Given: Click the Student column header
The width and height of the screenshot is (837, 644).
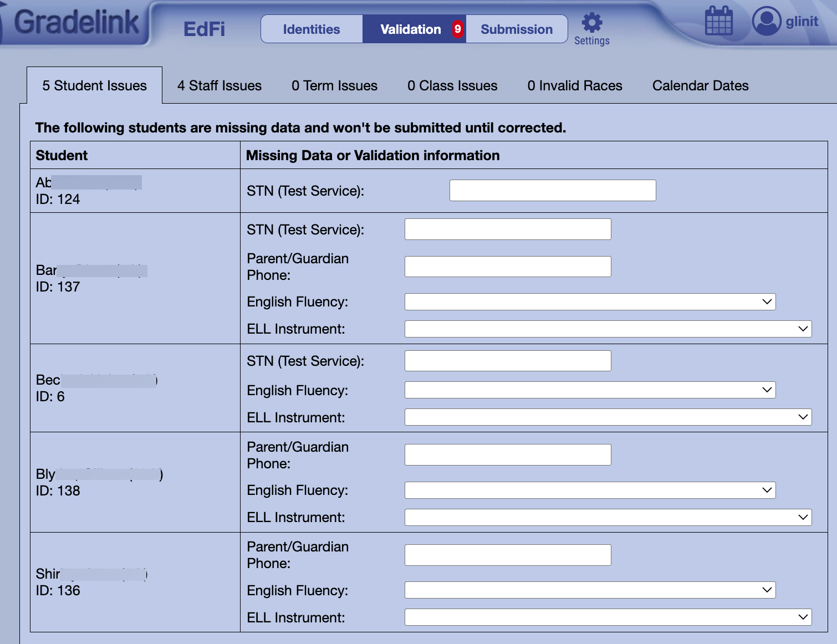Looking at the screenshot, I should pyautogui.click(x=135, y=155).
